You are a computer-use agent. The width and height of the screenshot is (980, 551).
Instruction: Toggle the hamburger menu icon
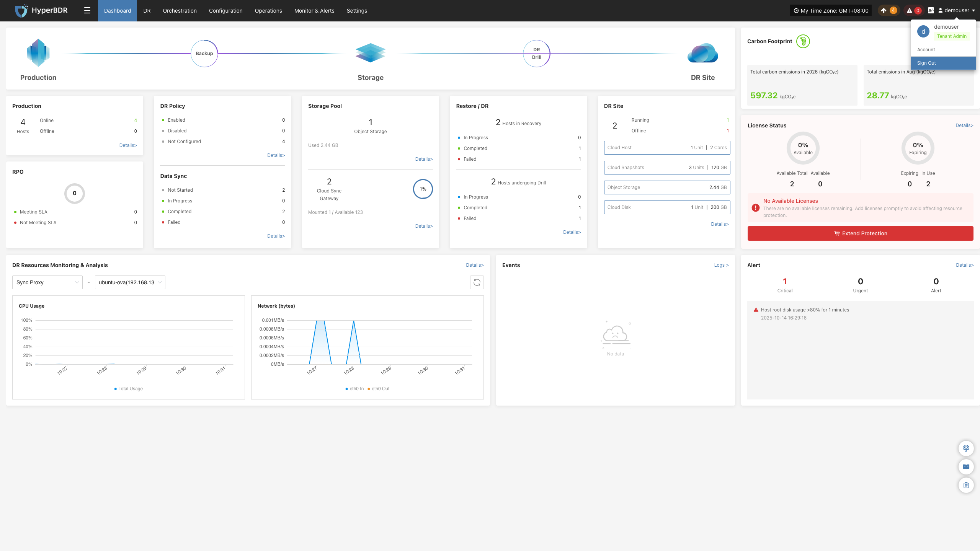pos(87,11)
